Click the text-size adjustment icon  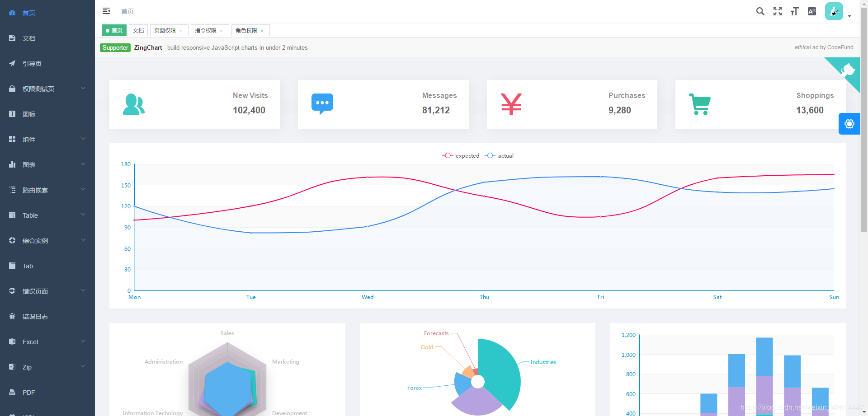(795, 11)
